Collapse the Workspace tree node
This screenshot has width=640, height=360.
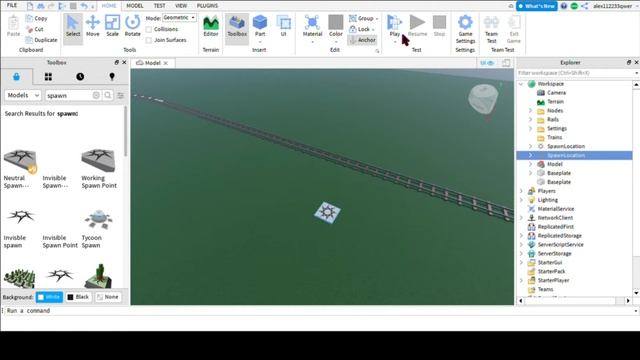pos(521,84)
